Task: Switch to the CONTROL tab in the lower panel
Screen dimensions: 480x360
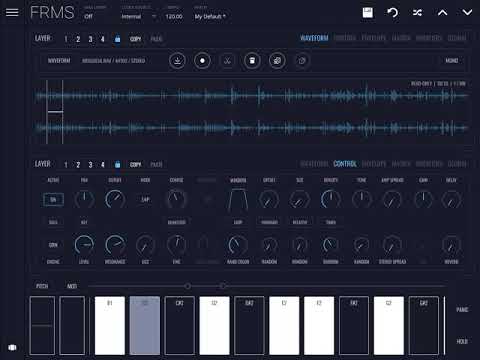Action: (345, 164)
